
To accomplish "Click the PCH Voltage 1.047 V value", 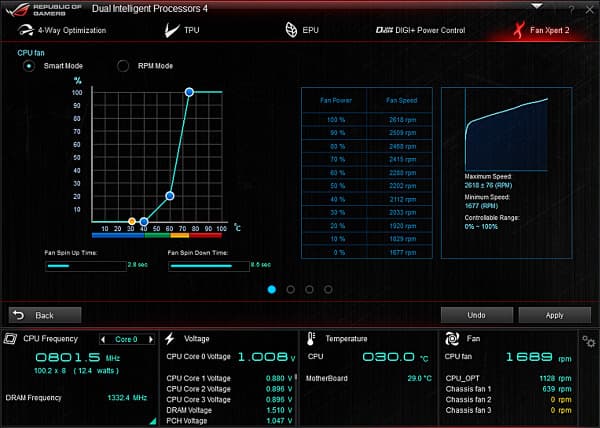I will coord(279,421).
